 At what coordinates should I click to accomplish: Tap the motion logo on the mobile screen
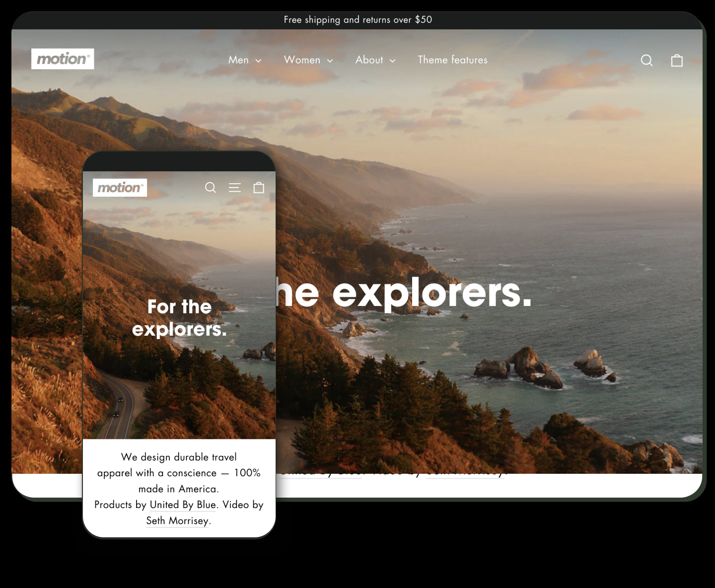coord(120,187)
